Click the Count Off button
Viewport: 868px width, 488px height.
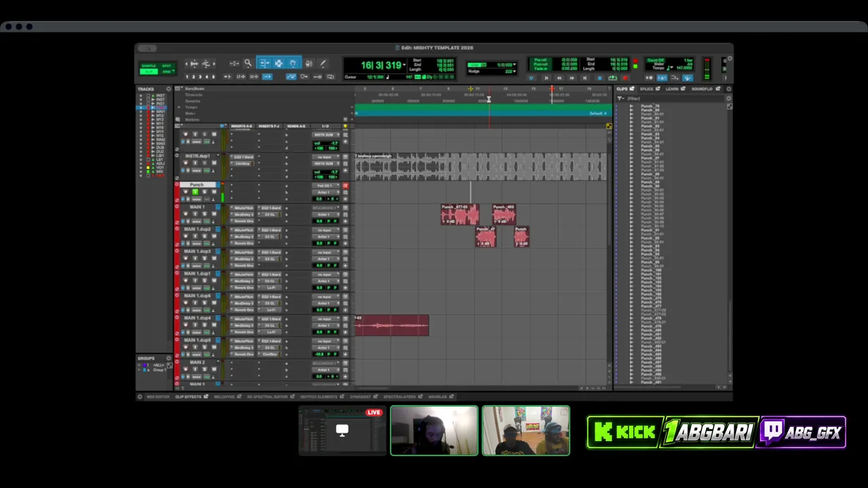[656, 60]
